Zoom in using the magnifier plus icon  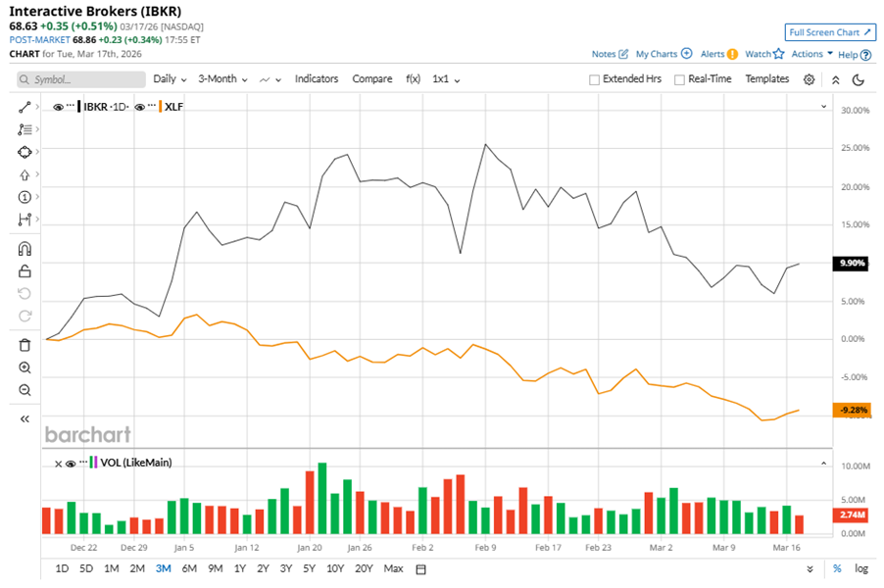coord(25,367)
